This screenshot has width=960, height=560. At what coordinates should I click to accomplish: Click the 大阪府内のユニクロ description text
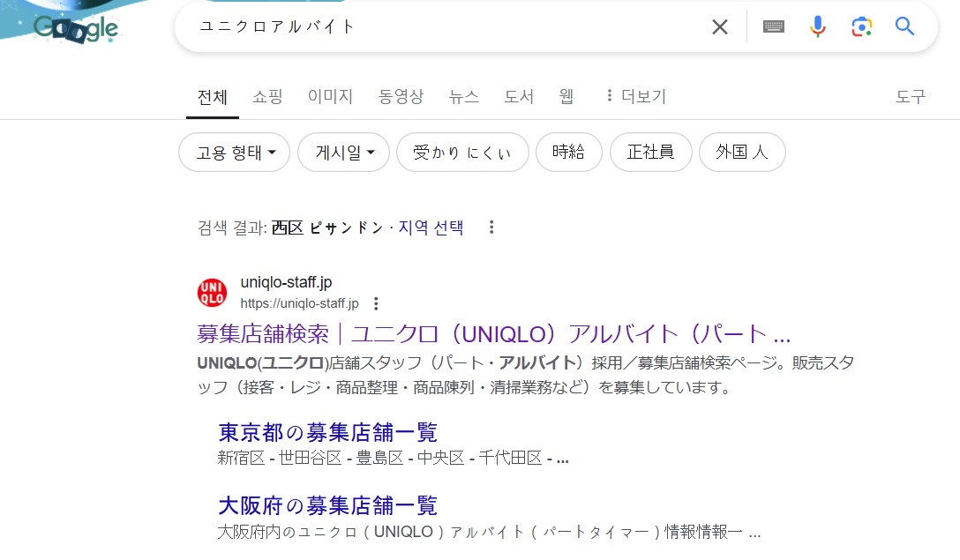pyautogui.click(x=489, y=531)
